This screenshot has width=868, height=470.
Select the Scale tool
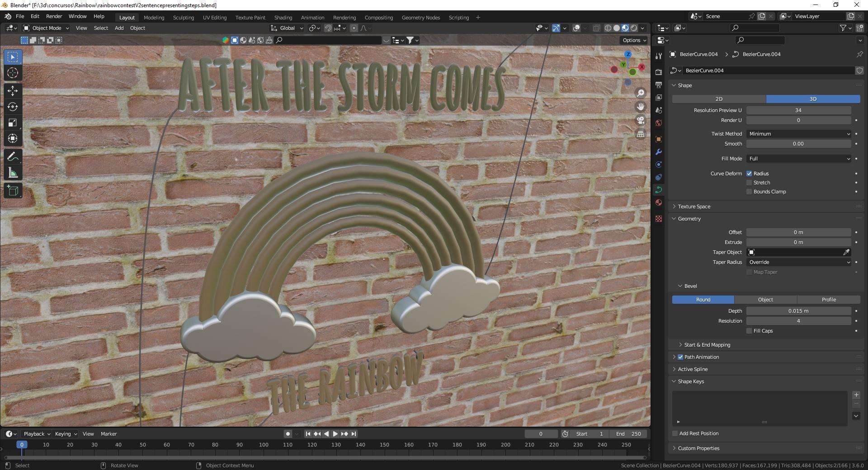coord(13,122)
